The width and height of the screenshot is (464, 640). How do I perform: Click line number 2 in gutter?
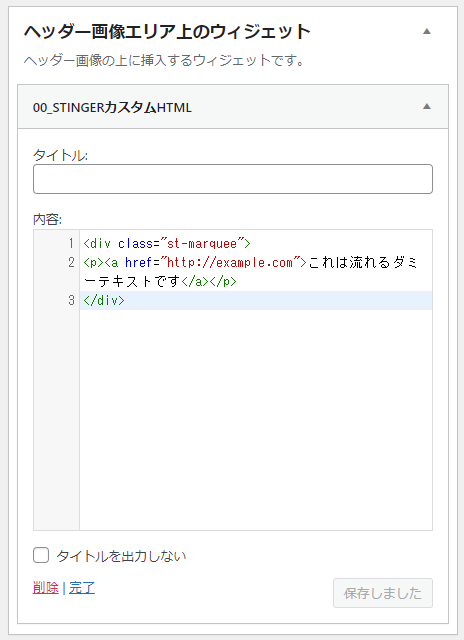tap(71, 262)
